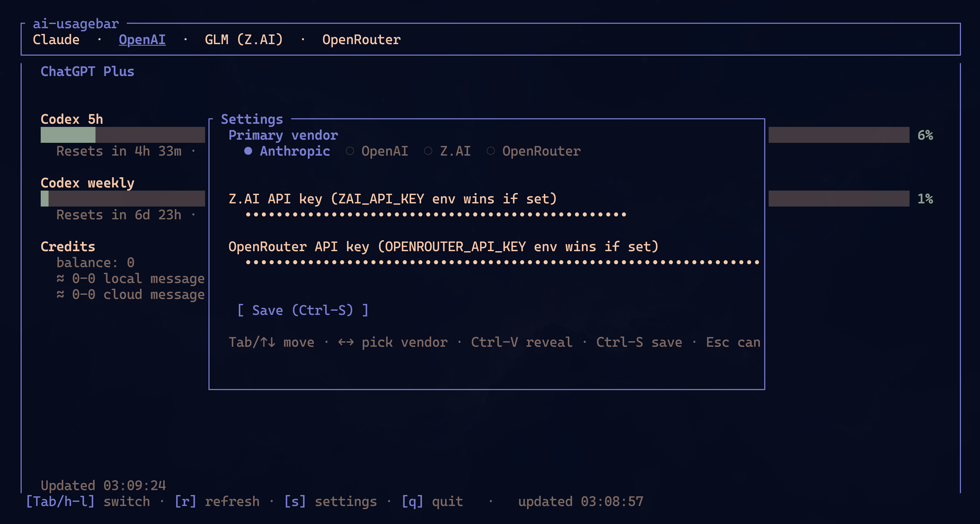Click the OpenRouter API key label

pyautogui.click(x=444, y=247)
